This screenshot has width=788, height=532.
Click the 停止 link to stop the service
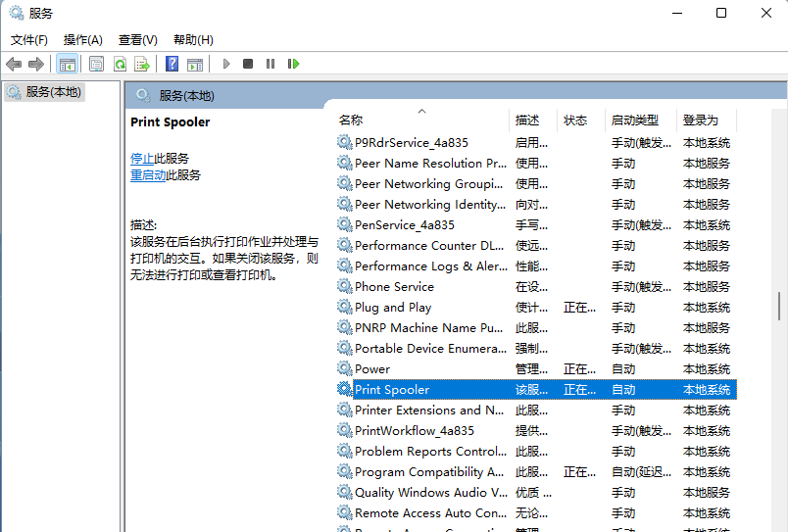[x=142, y=159]
